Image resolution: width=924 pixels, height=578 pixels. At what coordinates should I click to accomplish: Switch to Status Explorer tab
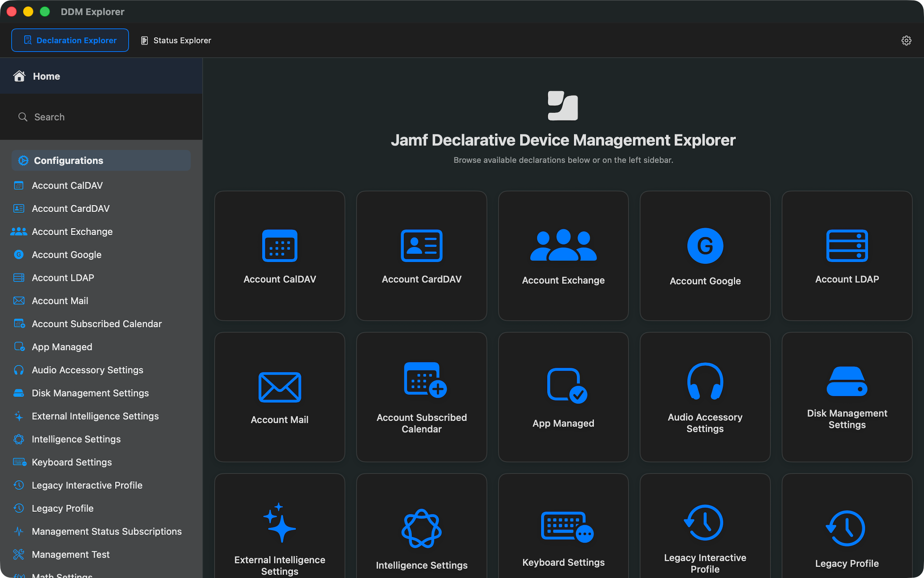pos(176,40)
